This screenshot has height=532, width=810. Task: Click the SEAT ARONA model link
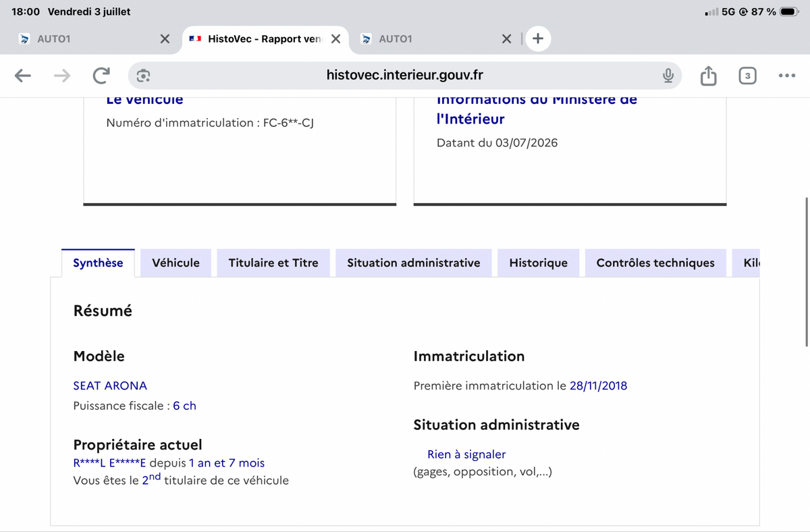tap(110, 385)
